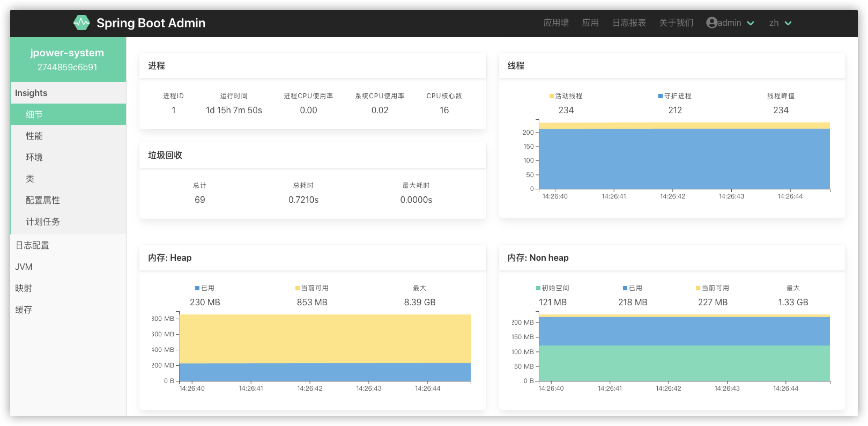Click the Heap used value 230 MB
Screen dimensions: 868x426
(205, 302)
